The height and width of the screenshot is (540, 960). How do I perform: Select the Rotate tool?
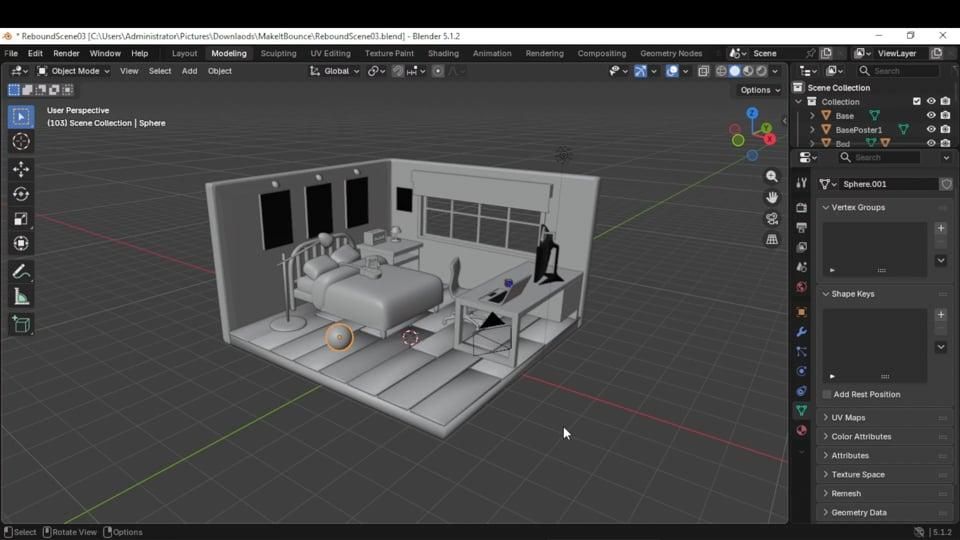[21, 194]
